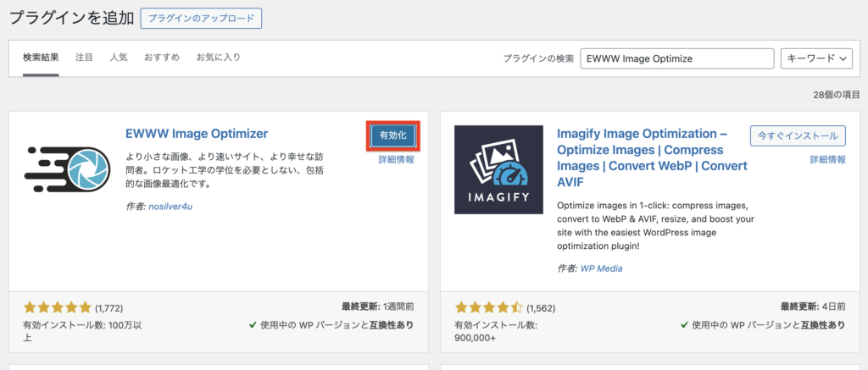Focus the plugin search input field
868x370 pixels.
click(677, 58)
